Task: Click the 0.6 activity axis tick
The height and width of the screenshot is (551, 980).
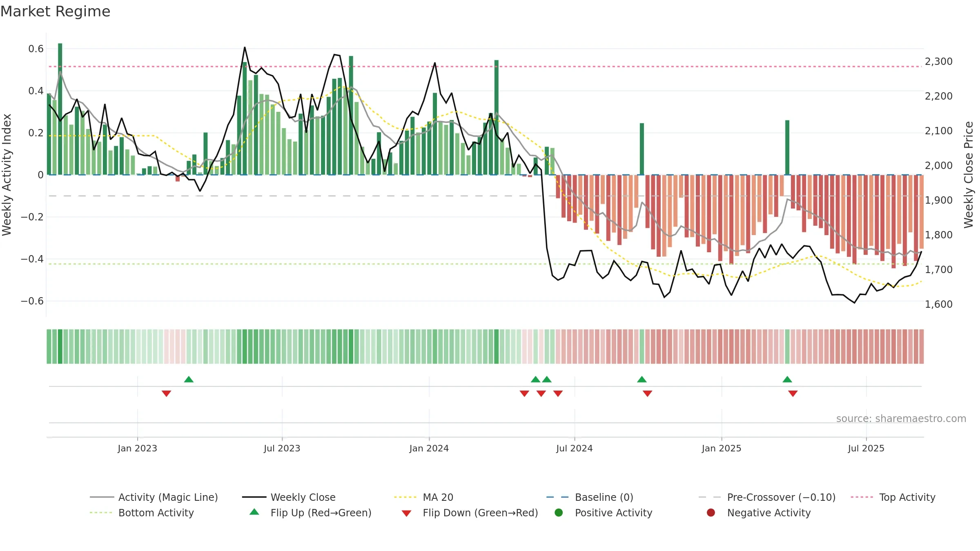Action: coord(36,49)
